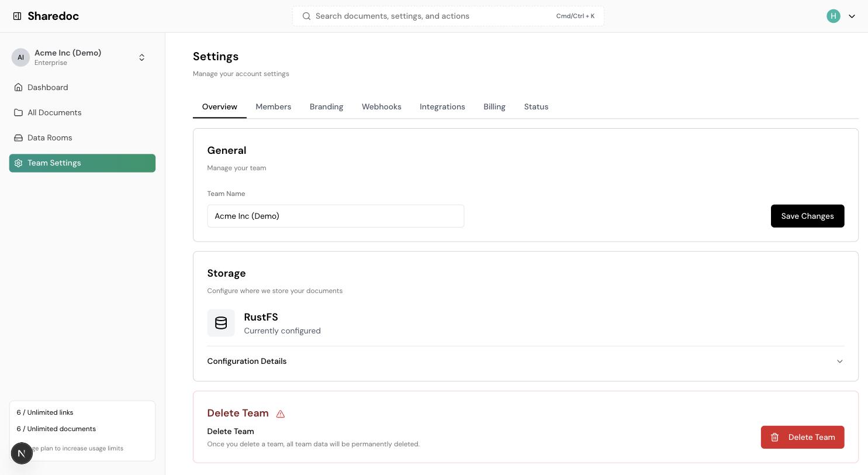Viewport: 868px width, 475px height.
Task: Open Dashboard from the sidebar
Action: pos(82,88)
